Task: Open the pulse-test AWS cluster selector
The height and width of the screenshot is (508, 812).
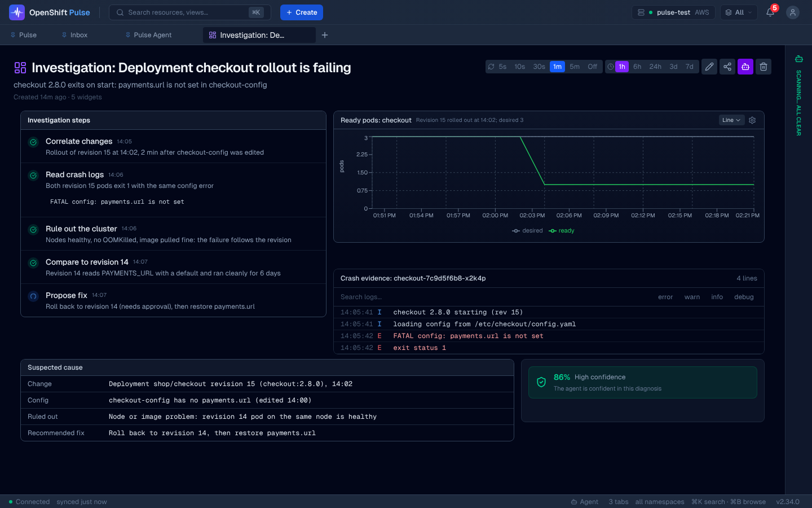Action: [x=673, y=12]
